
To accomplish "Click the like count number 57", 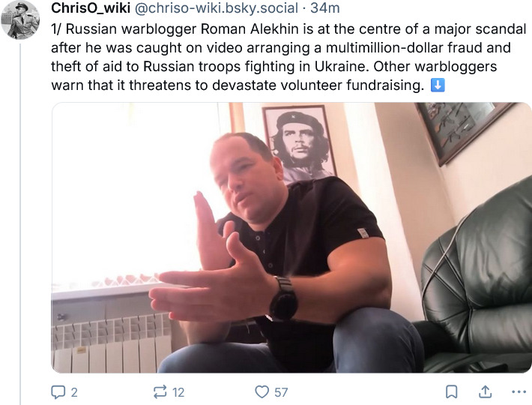I will pyautogui.click(x=281, y=392).
